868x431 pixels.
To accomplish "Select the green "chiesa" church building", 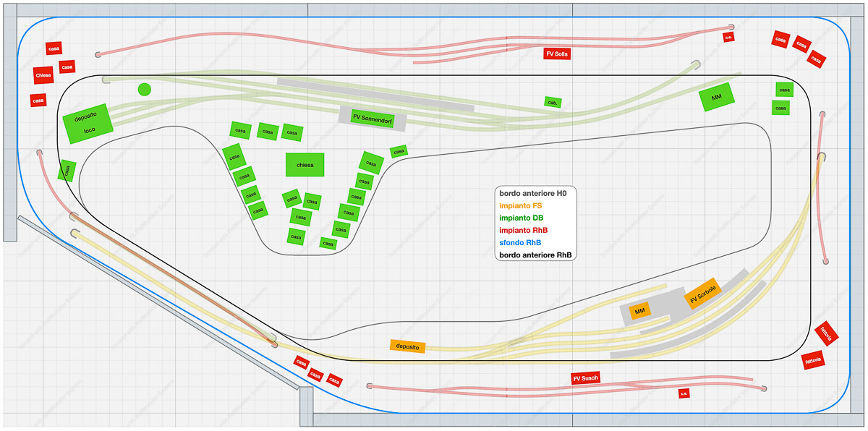I will pyautogui.click(x=305, y=165).
